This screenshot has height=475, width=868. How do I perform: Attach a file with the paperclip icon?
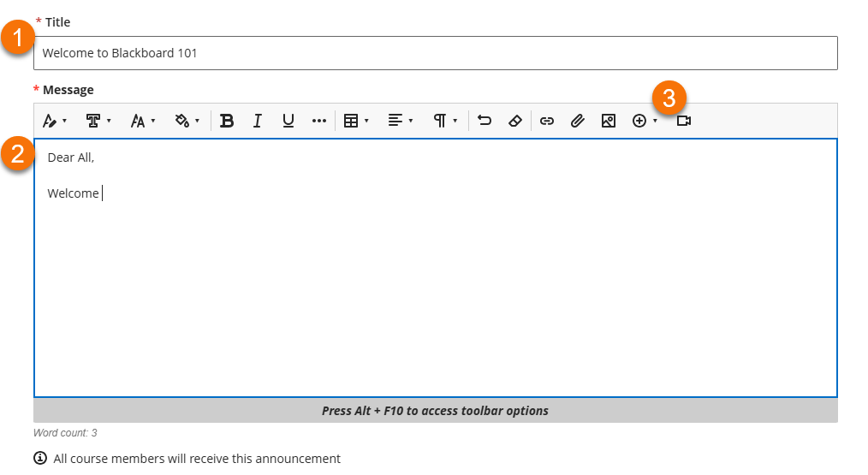point(577,121)
